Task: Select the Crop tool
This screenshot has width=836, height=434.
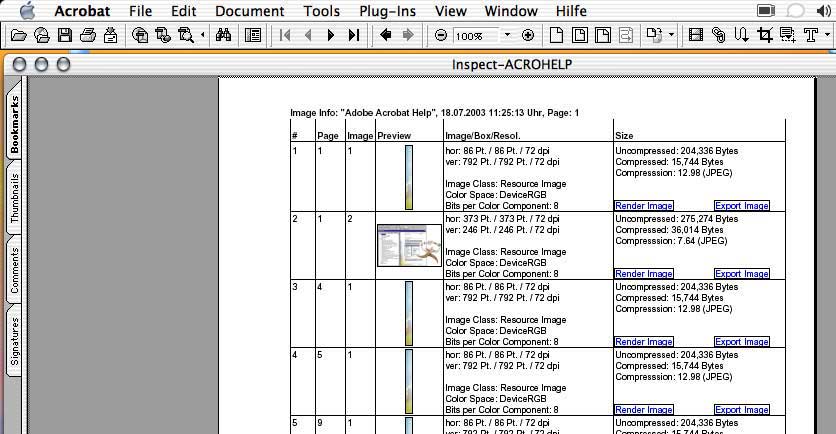Action: (765, 35)
